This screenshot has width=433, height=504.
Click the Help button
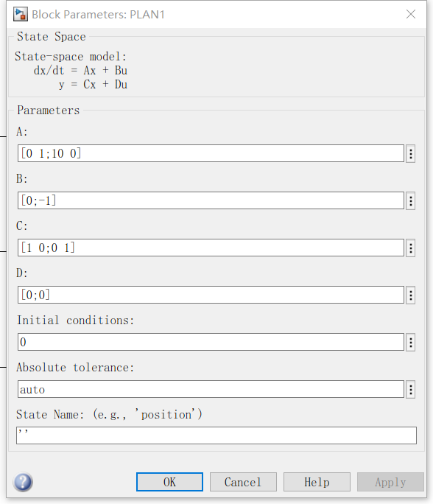pos(317,482)
